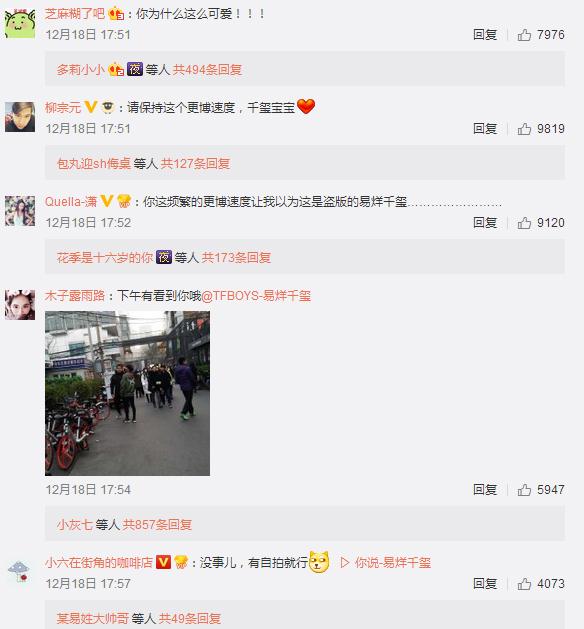
Task: Click thumbs-up icon beside 5947
Action: coord(524,490)
